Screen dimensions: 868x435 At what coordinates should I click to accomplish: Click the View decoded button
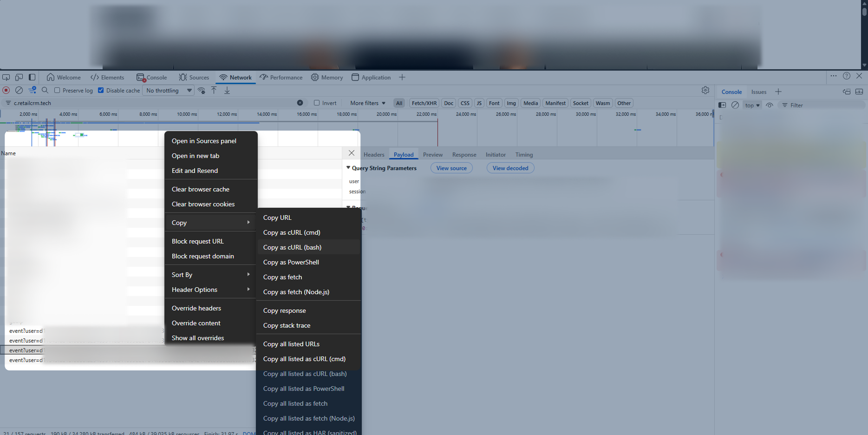(510, 168)
